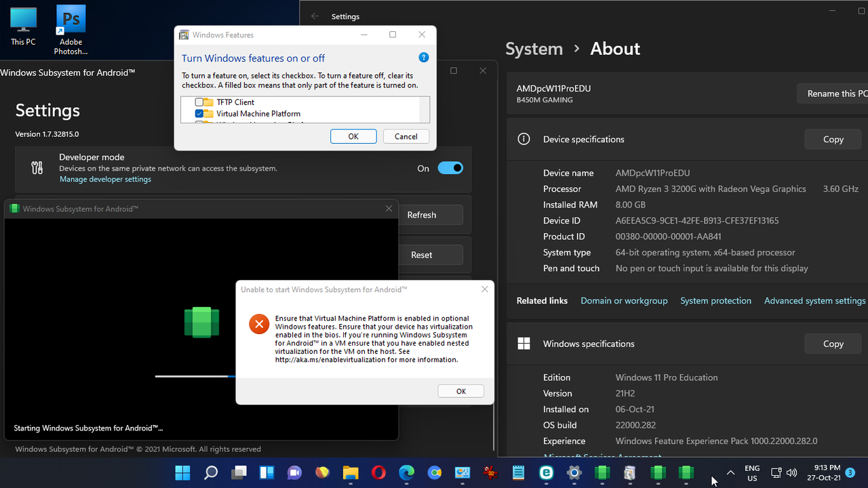Click the volume speaker icon in the tray
The image size is (868, 488).
click(x=791, y=472)
